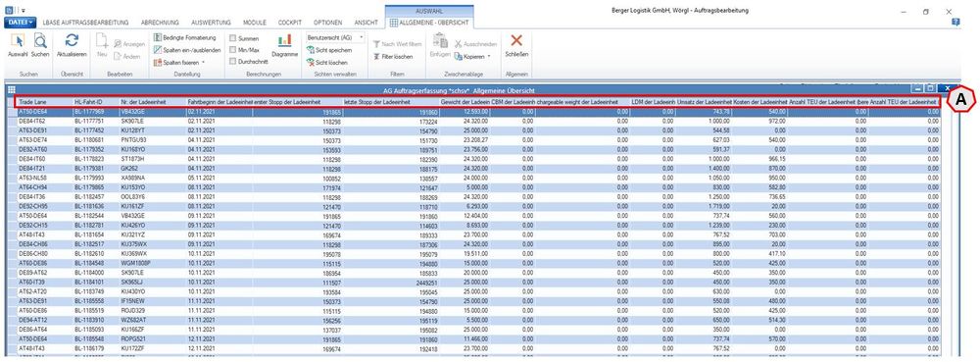Toggle the Min/Max checkbox
The width and height of the screenshot is (980, 362).
coord(233,49)
